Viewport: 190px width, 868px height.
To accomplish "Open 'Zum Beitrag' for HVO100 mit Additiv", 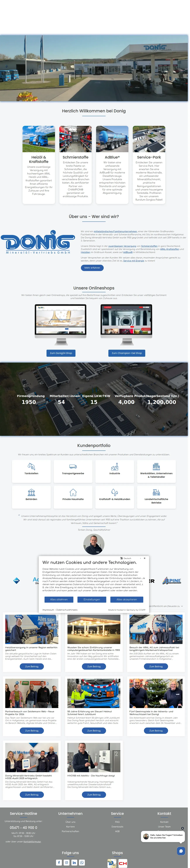I will pos(94,795).
